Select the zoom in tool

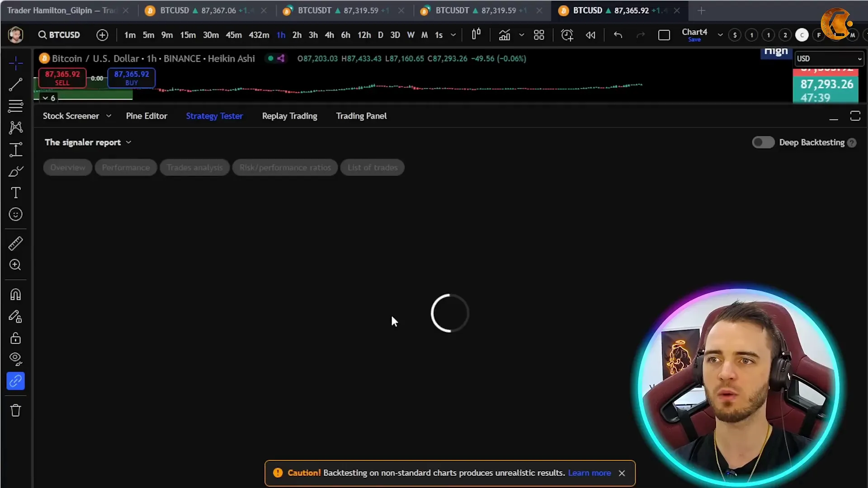coord(16,265)
